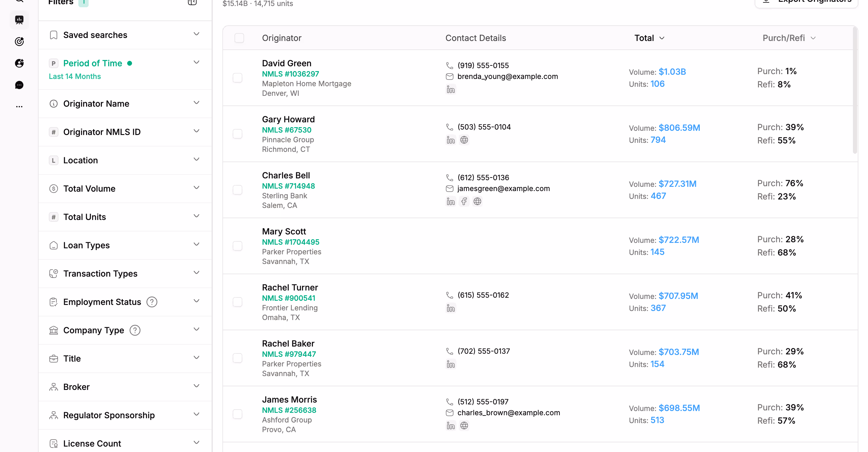
Task: Open Rachel Turner's originator name
Action: click(290, 288)
